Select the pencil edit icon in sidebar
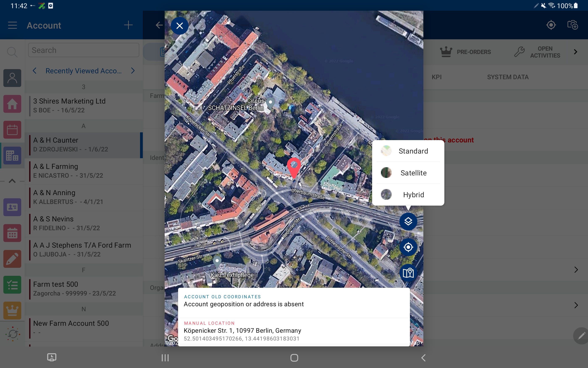Image resolution: width=588 pixels, height=368 pixels. tap(12, 259)
